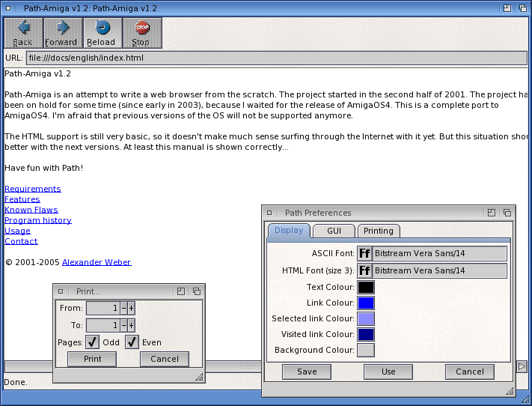The height and width of the screenshot is (406, 532).
Task: Decrease the To page number
Action: tap(123, 325)
